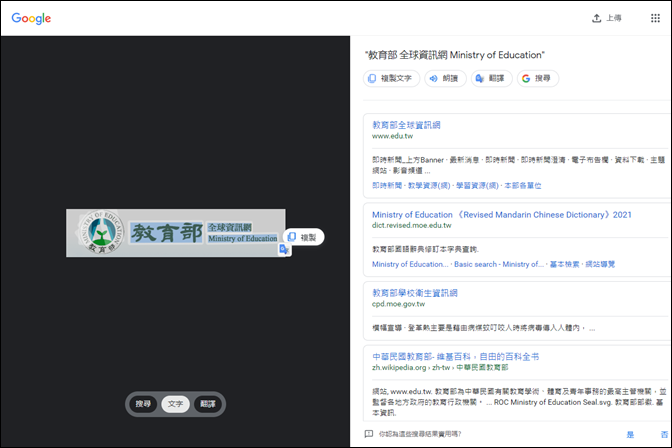Open the Revised Mandarin Chinese Dictionary result
The image size is (672, 448).
[x=501, y=214]
